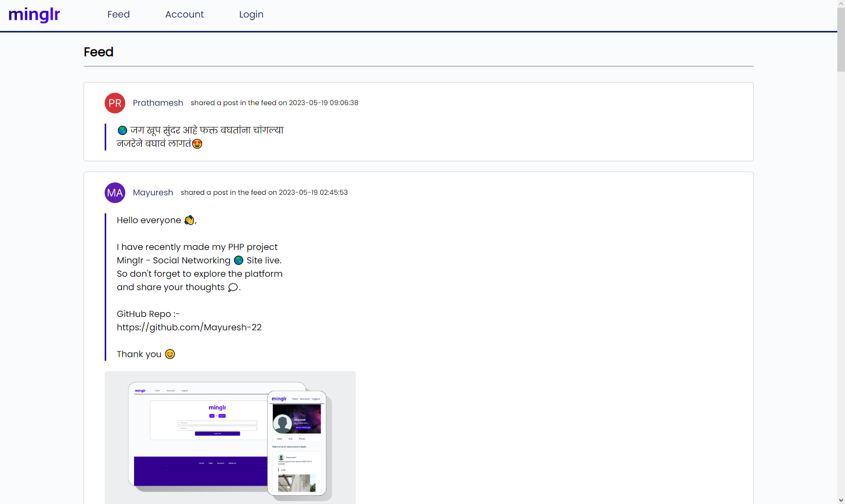Click the GitHub repo URL text
The width and height of the screenshot is (845, 504).
(189, 327)
